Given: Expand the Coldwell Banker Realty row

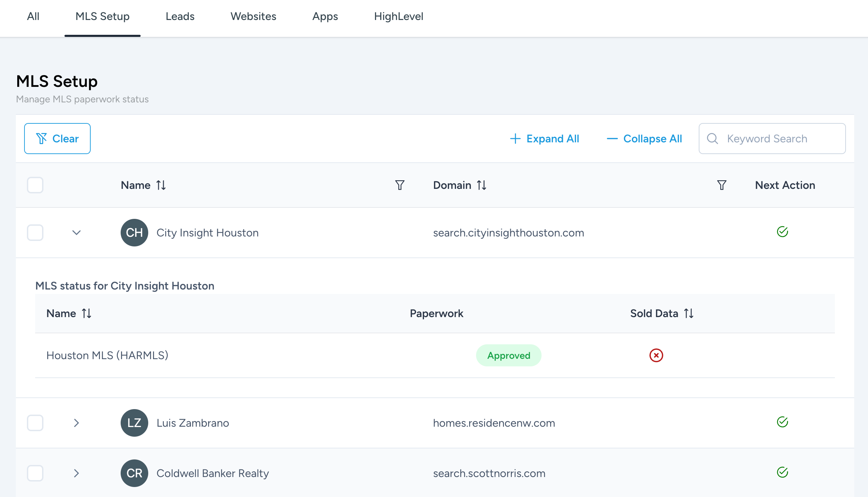Looking at the screenshot, I should pyautogui.click(x=77, y=473).
